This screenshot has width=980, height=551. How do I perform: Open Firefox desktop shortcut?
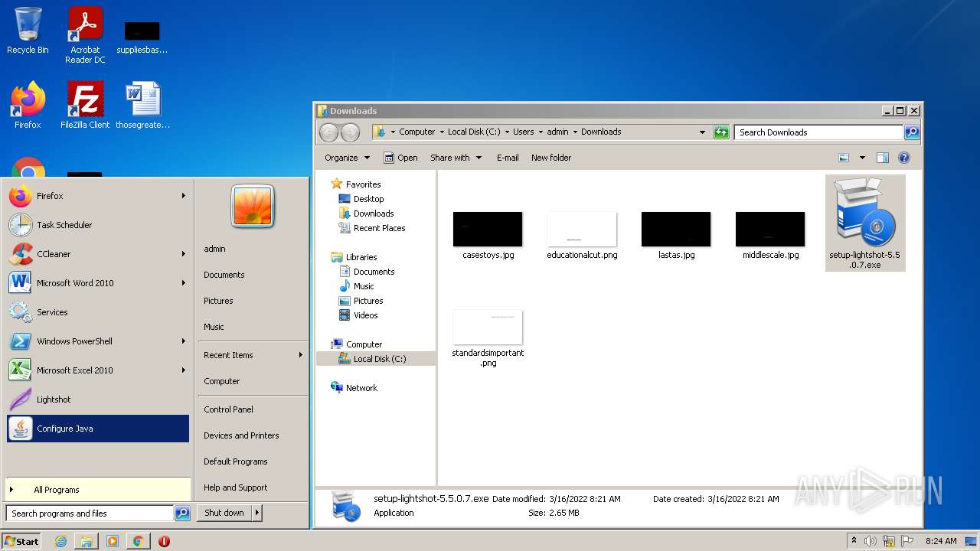[x=28, y=105]
